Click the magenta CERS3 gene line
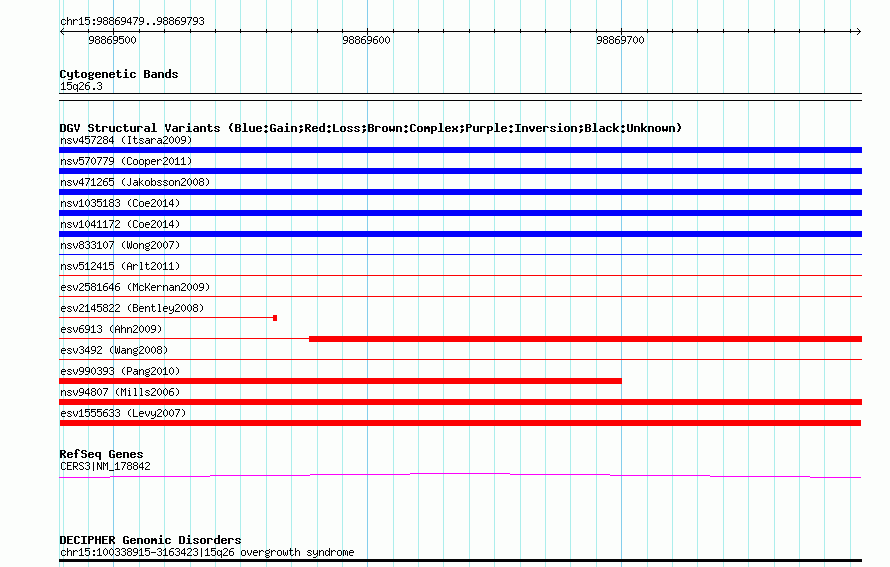Image resolution: width=890 pixels, height=567 pixels. pyautogui.click(x=460, y=475)
